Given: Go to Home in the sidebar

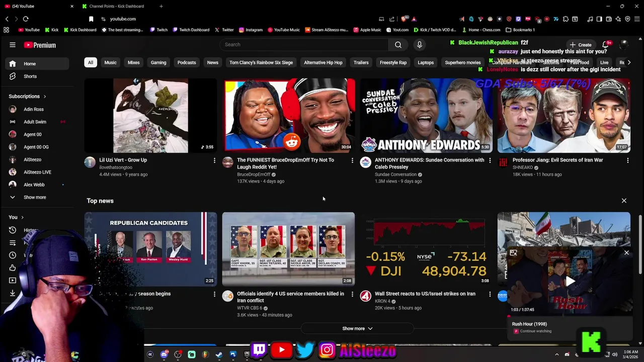Looking at the screenshot, I should coord(37,64).
